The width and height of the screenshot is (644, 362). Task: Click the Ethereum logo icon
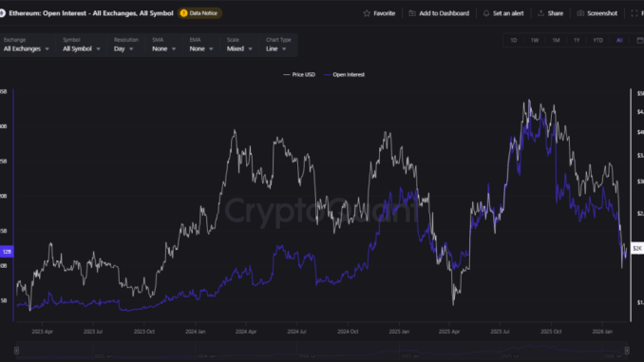pyautogui.click(x=2, y=13)
